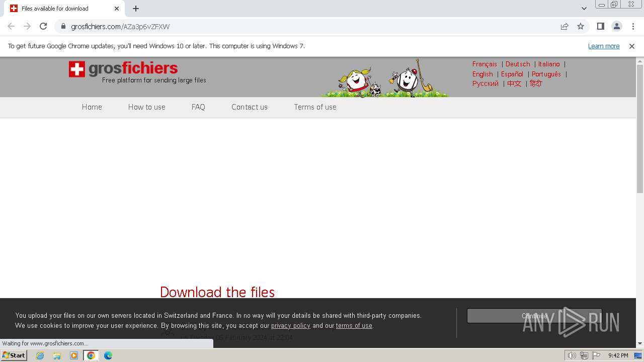
Task: Click the page vertical scrollbar
Action: tap(640, 128)
